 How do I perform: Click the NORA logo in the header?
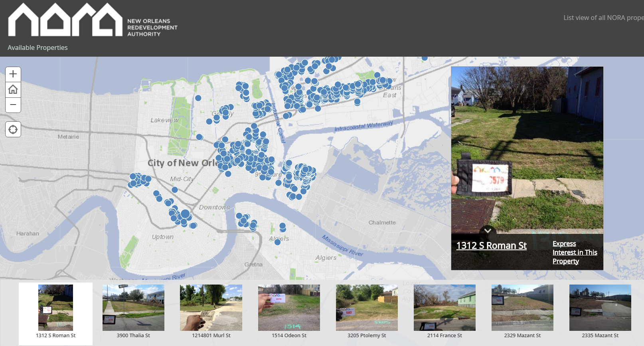tap(65, 20)
